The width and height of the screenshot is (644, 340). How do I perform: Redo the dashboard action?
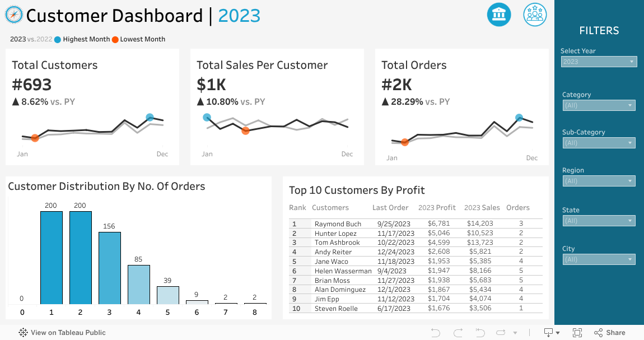point(458,333)
